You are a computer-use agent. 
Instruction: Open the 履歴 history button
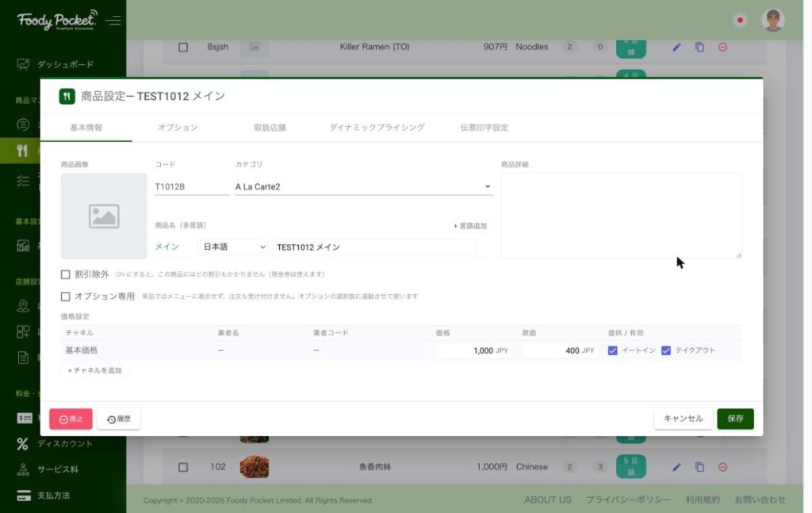click(119, 419)
